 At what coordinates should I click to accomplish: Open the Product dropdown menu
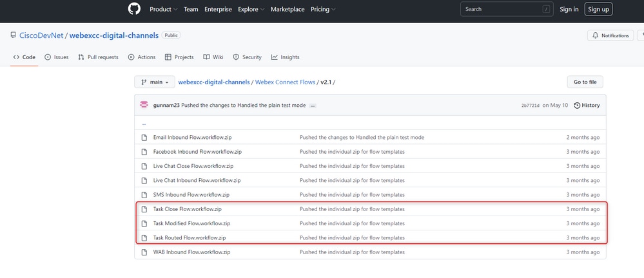click(164, 10)
